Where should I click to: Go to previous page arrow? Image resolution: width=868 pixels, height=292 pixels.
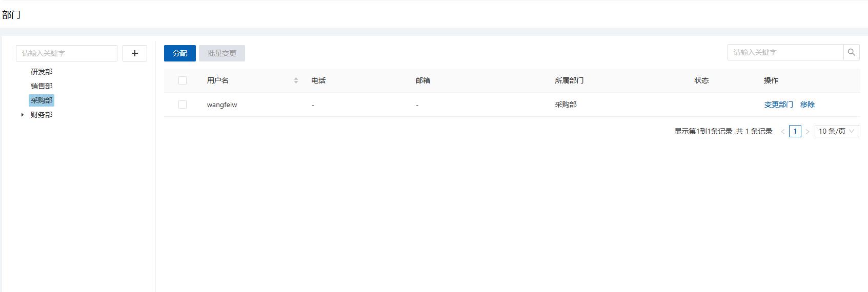[x=783, y=132]
